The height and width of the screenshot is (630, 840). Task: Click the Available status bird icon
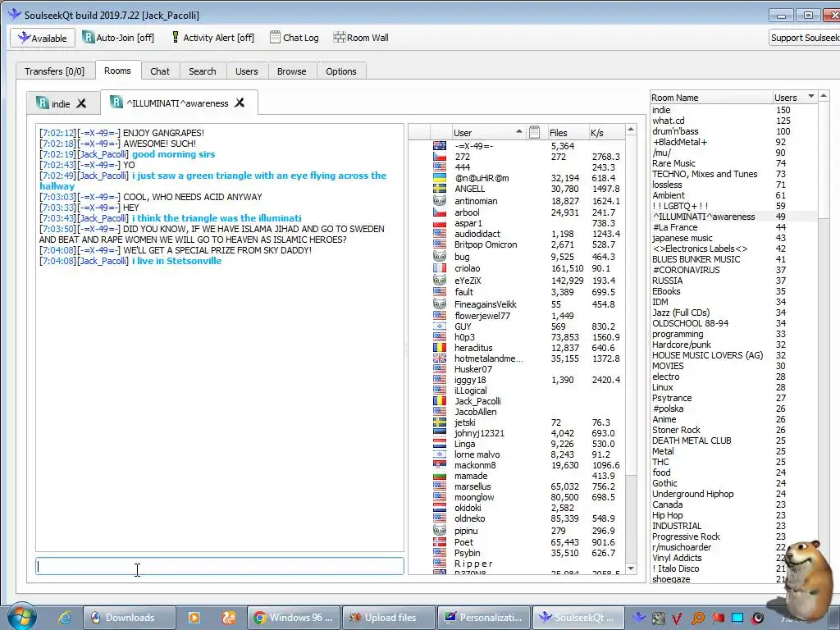[x=24, y=38]
